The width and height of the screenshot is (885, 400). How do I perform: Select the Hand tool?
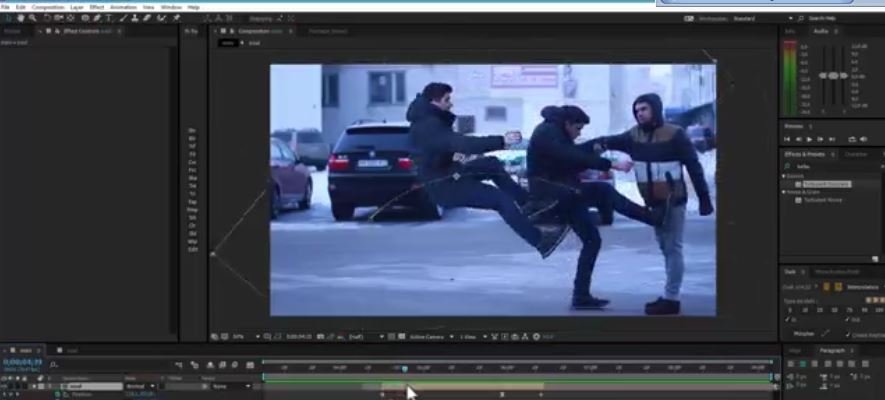(x=21, y=18)
